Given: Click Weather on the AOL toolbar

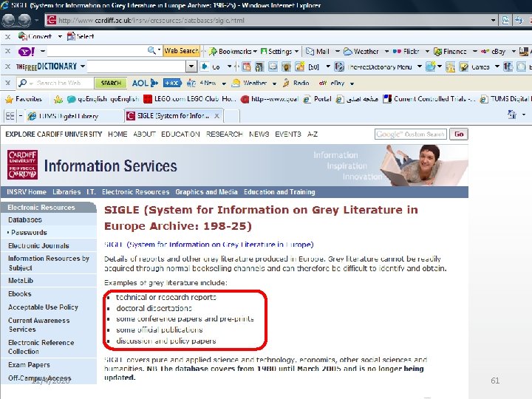Looking at the screenshot, I should (x=249, y=83).
